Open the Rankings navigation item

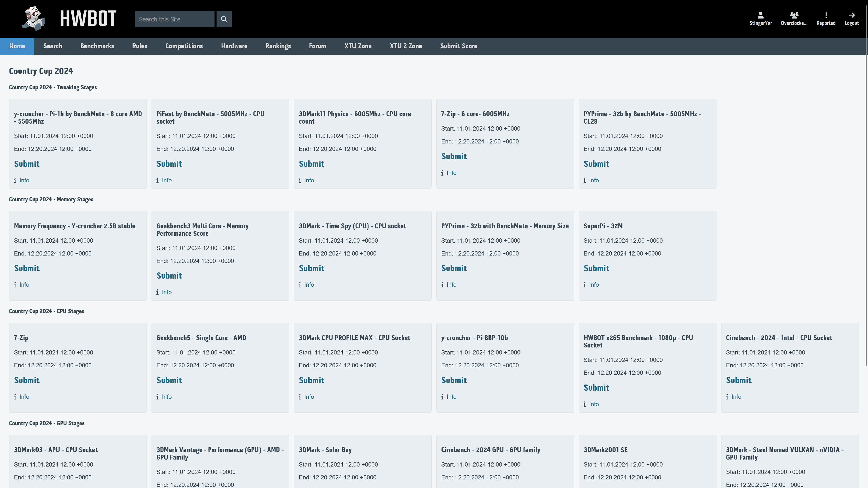(x=278, y=46)
